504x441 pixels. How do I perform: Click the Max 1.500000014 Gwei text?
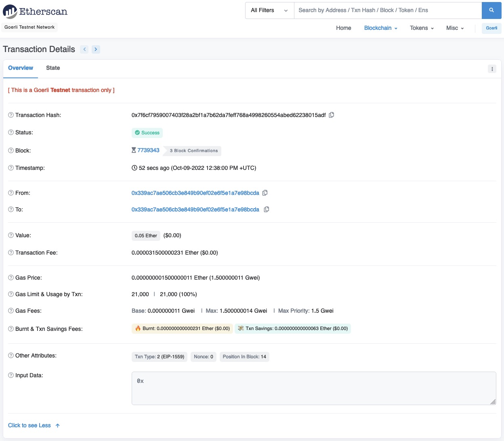[236, 311]
